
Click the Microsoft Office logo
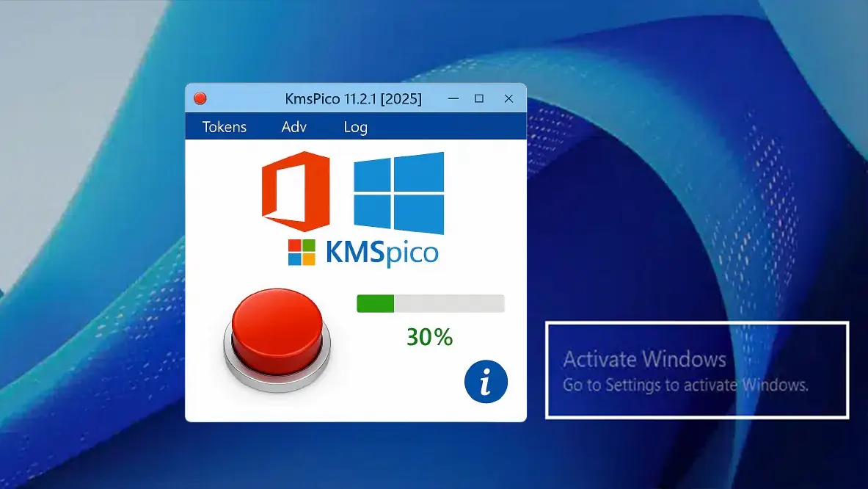point(296,192)
